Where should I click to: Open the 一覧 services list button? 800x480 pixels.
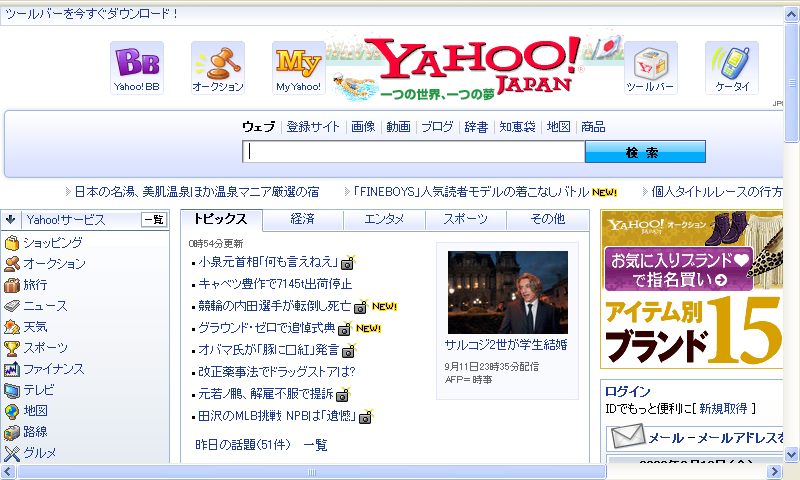coord(154,220)
